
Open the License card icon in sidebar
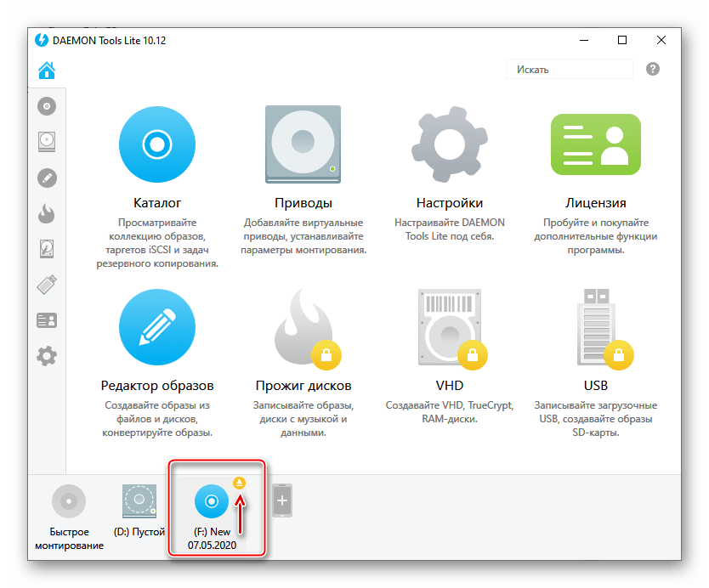(x=47, y=320)
